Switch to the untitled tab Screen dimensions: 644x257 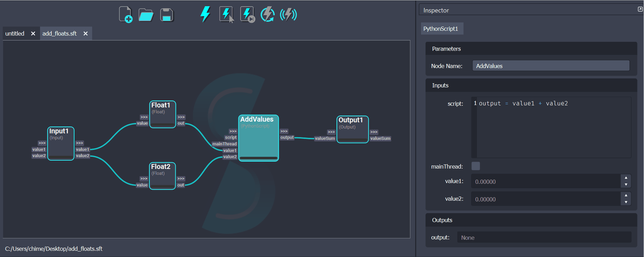pyautogui.click(x=15, y=34)
